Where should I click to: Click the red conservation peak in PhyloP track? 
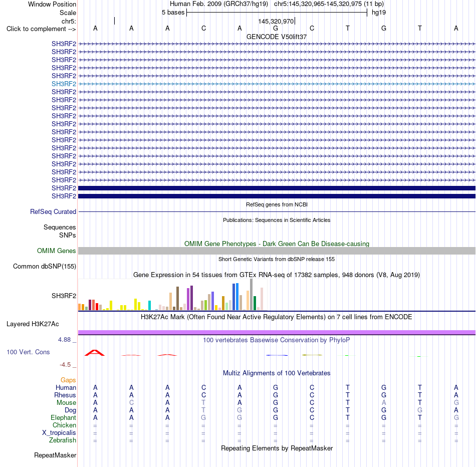(95, 353)
